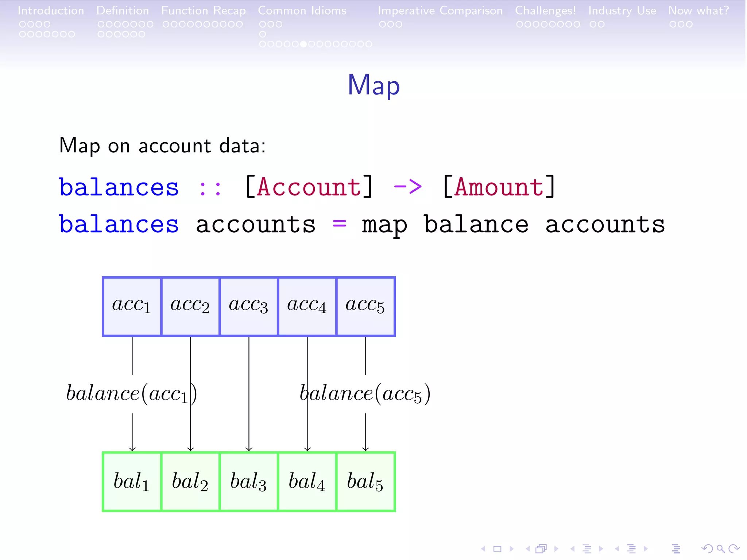Click the acc2 cell
747x560 pixels.
(190, 307)
